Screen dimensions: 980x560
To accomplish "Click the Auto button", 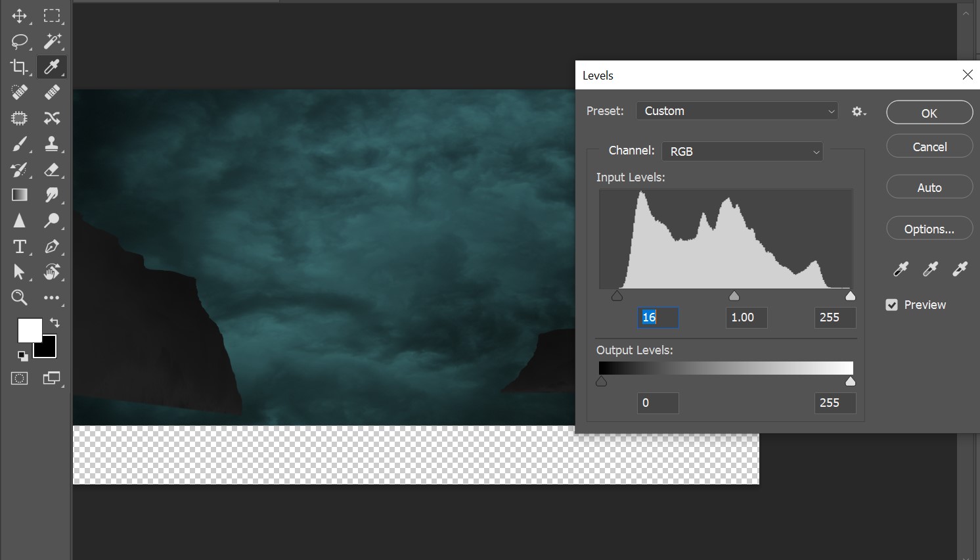I will (929, 187).
